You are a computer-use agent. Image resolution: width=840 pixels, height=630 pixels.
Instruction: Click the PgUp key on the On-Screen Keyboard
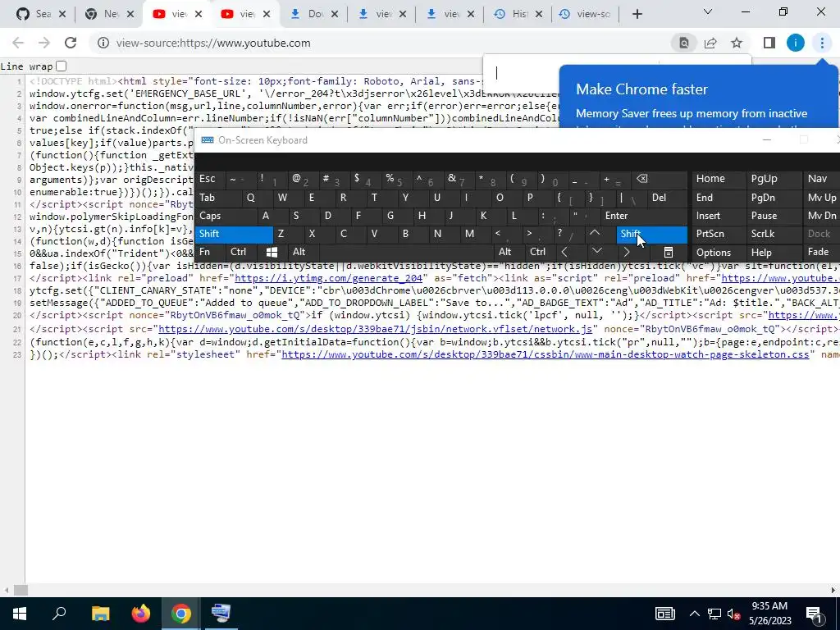pyautogui.click(x=773, y=179)
